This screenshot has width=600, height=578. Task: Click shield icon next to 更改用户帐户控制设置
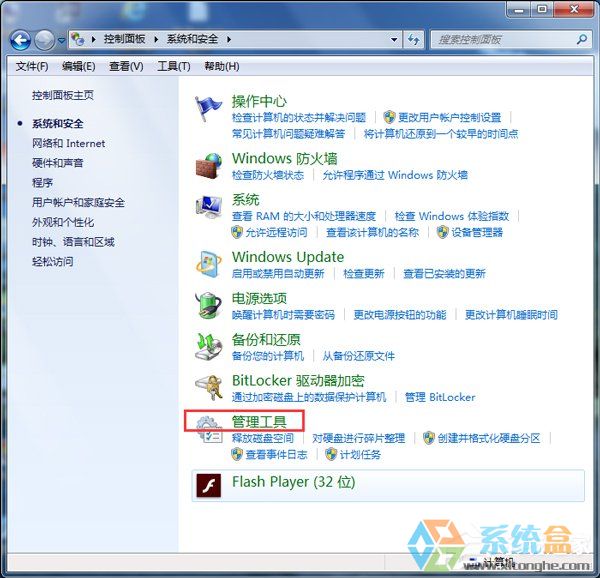[389, 117]
